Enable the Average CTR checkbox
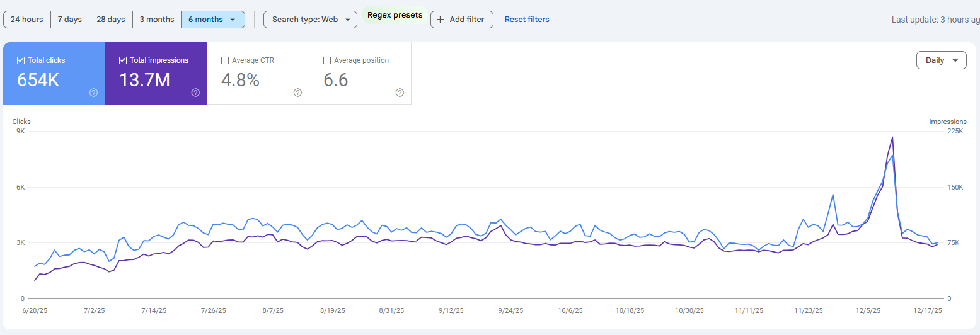 pos(225,60)
